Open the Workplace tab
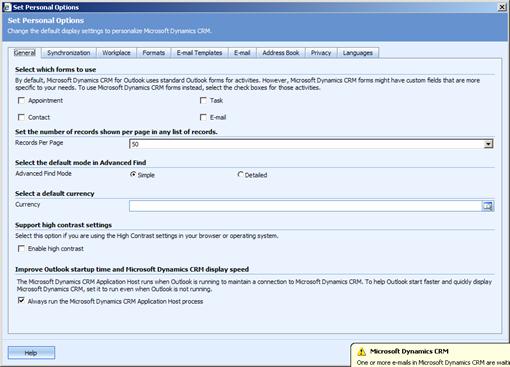Viewport: 510px width, 367px height. pos(116,53)
